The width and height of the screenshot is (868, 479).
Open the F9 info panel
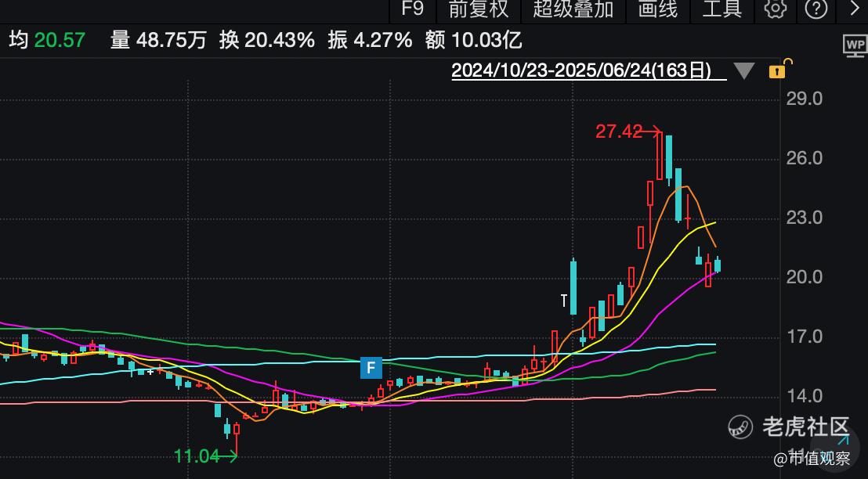pos(412,9)
